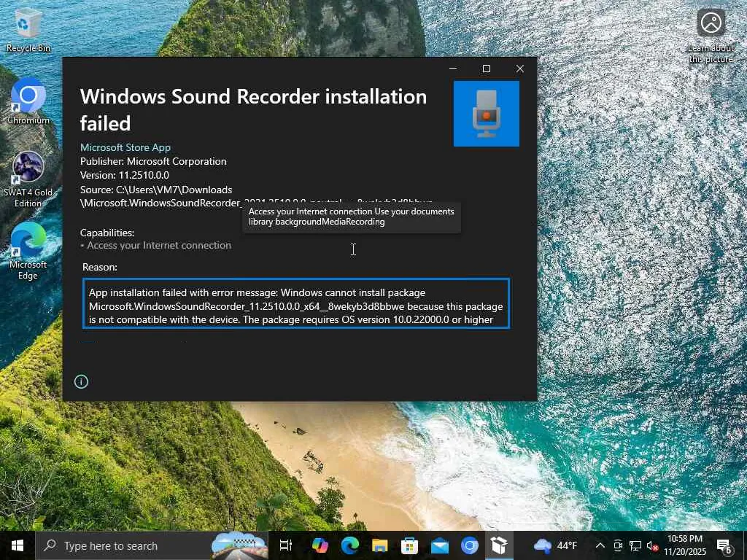Maximize the App Installer window

click(x=487, y=69)
